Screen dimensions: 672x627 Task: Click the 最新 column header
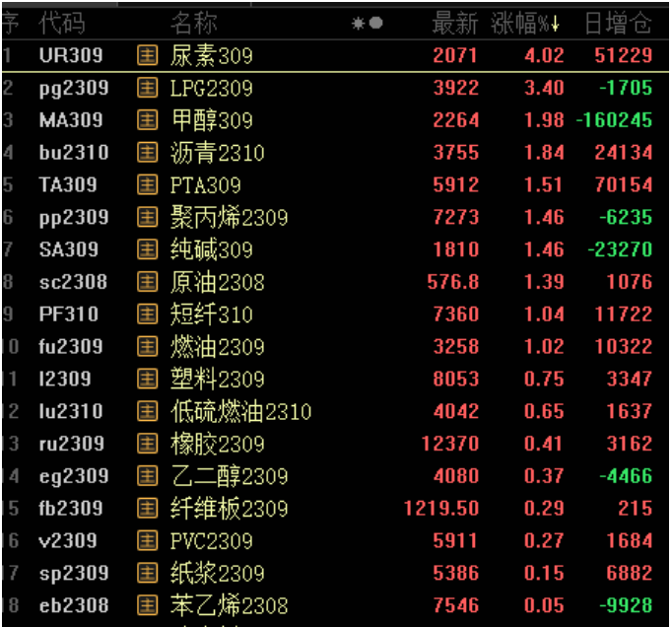point(454,23)
